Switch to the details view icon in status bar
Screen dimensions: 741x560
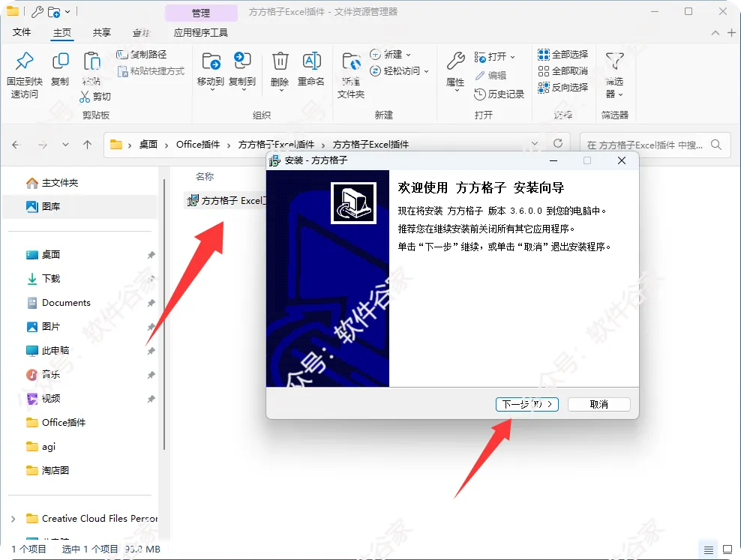click(x=709, y=550)
